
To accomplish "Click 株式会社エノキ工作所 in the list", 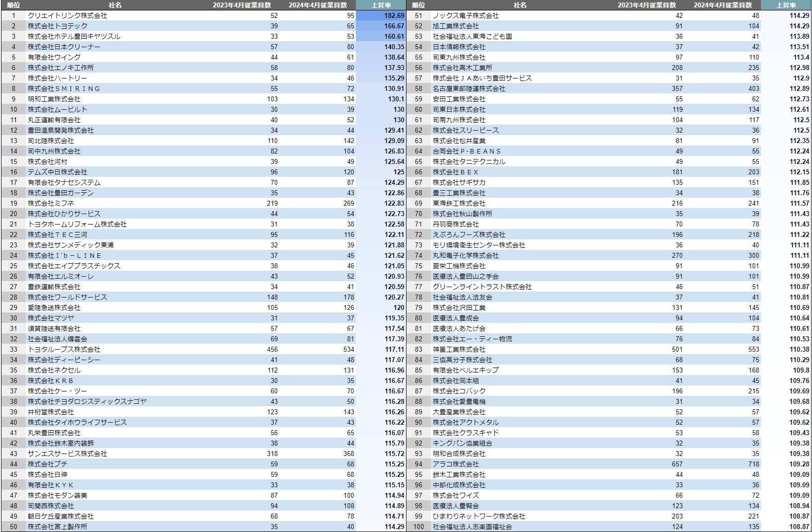I will (61, 68).
